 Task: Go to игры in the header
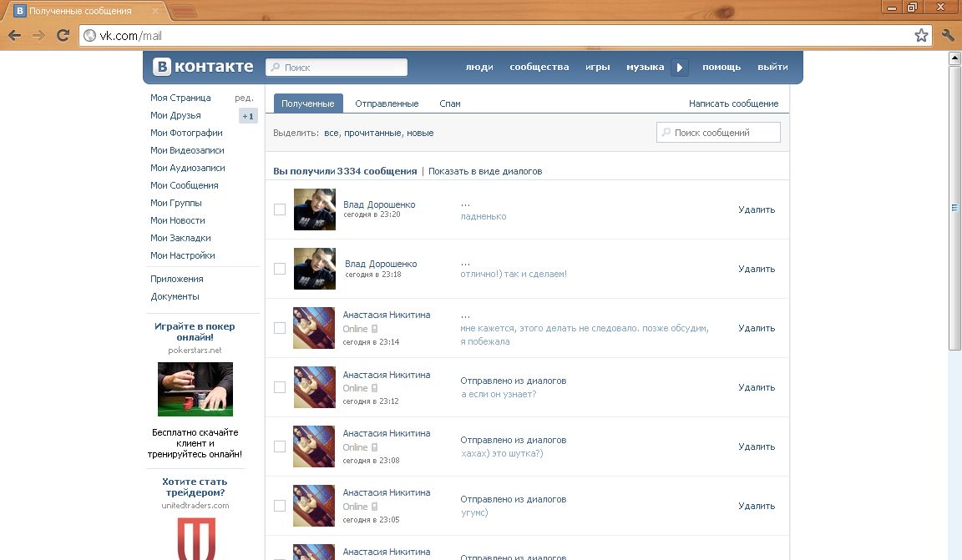[x=598, y=67]
